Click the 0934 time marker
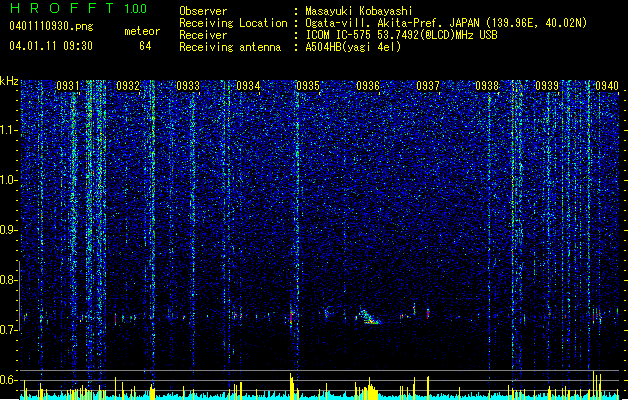Viewport: 629px width, 400px height. 248,86
